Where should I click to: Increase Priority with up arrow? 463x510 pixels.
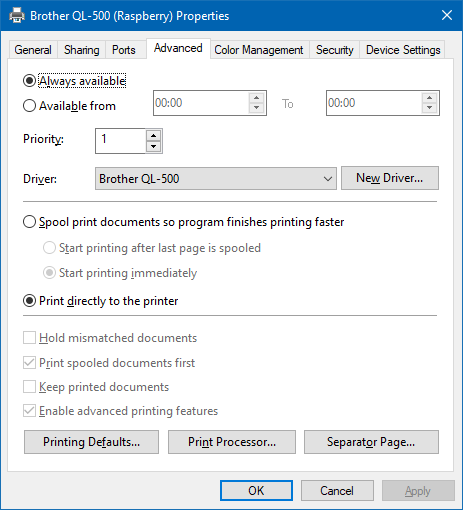(153, 135)
